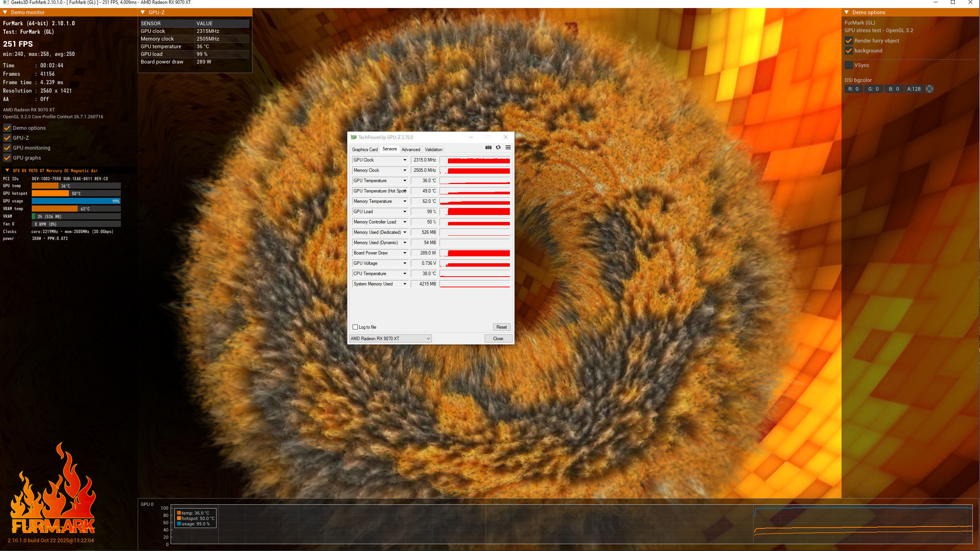The width and height of the screenshot is (980, 551).
Task: Click the FurMark title bar app icon
Action: (6, 2)
